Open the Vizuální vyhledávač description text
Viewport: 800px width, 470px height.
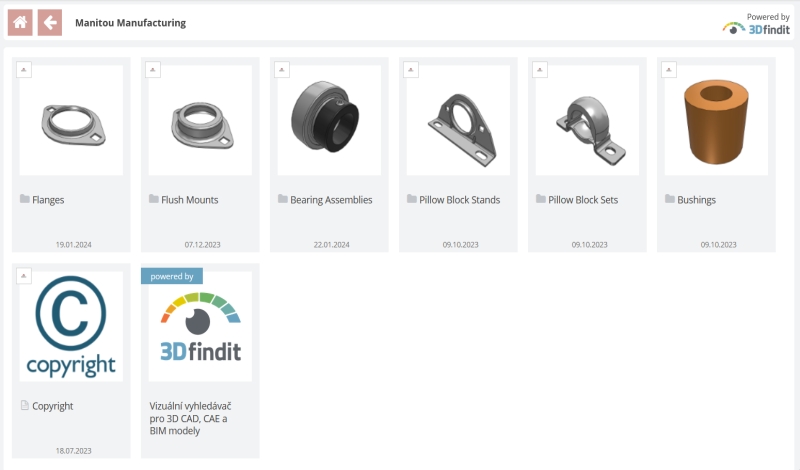point(190,418)
